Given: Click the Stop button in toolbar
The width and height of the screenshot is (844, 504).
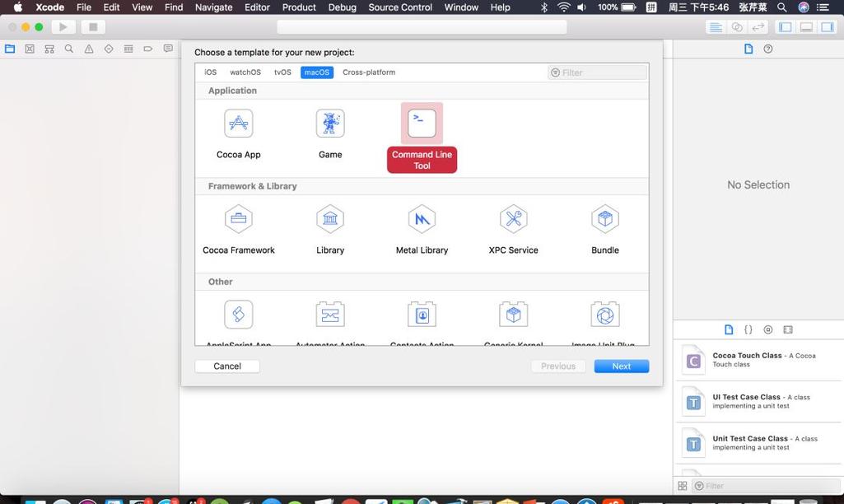Looking at the screenshot, I should click(x=93, y=27).
